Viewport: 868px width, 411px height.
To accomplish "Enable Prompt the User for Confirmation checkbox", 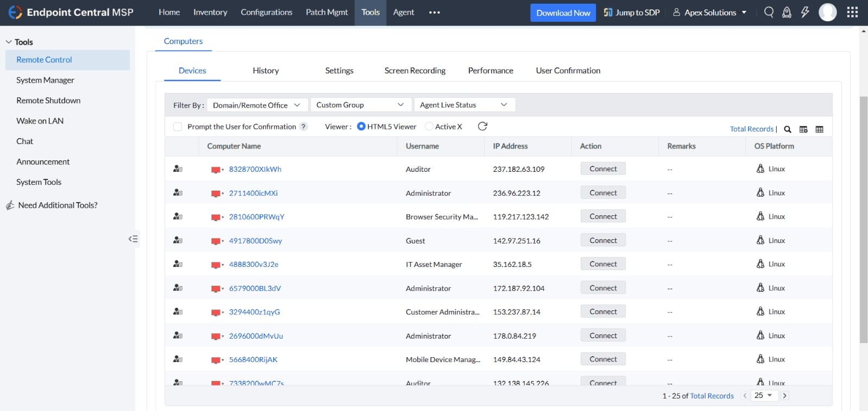I will [x=177, y=127].
